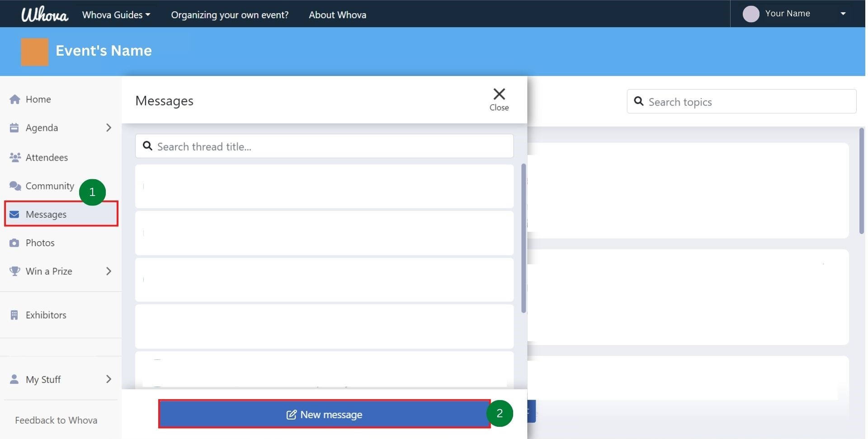Click the Messages envelope icon

pyautogui.click(x=14, y=214)
